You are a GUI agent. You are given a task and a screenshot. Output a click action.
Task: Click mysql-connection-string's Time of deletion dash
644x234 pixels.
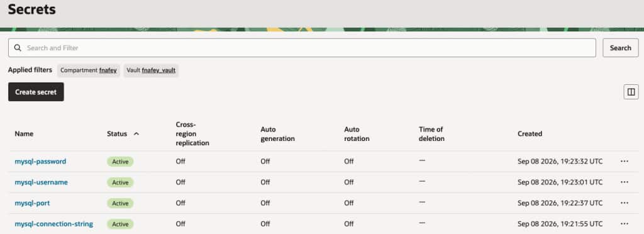[422, 223]
